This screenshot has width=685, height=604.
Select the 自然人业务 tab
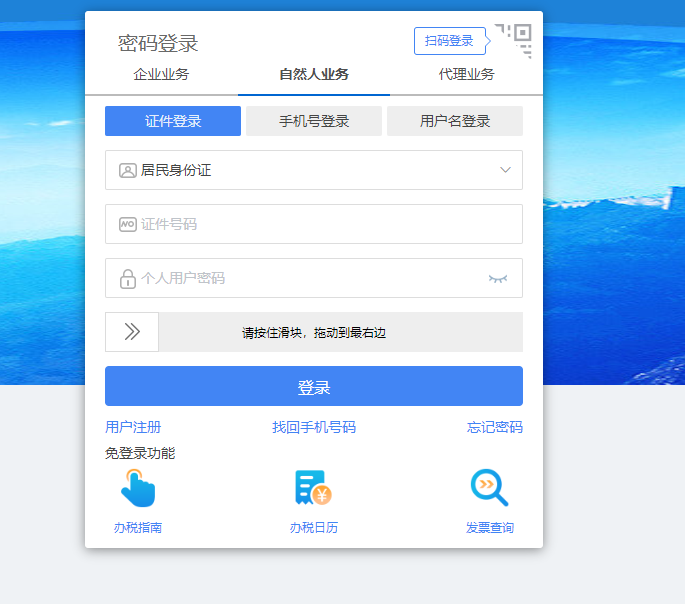314,74
